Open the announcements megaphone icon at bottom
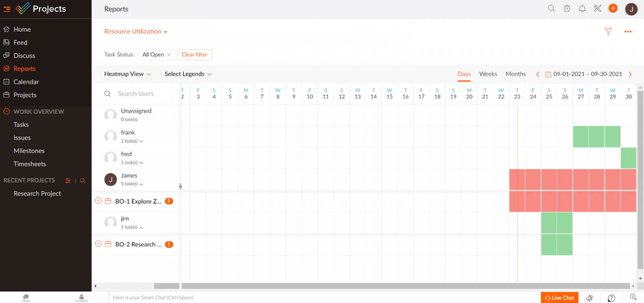This screenshot has height=303, width=644. [x=589, y=297]
